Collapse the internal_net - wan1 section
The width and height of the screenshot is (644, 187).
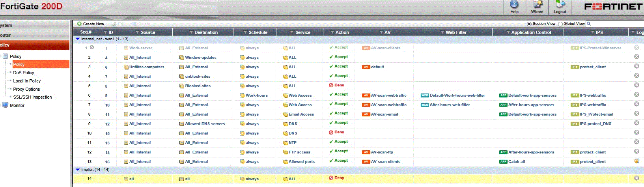pyautogui.click(x=78, y=39)
